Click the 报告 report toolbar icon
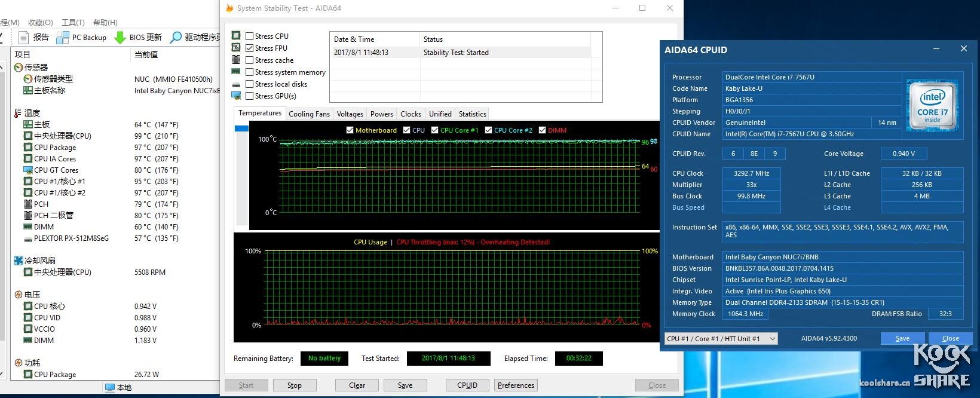 pos(23,38)
